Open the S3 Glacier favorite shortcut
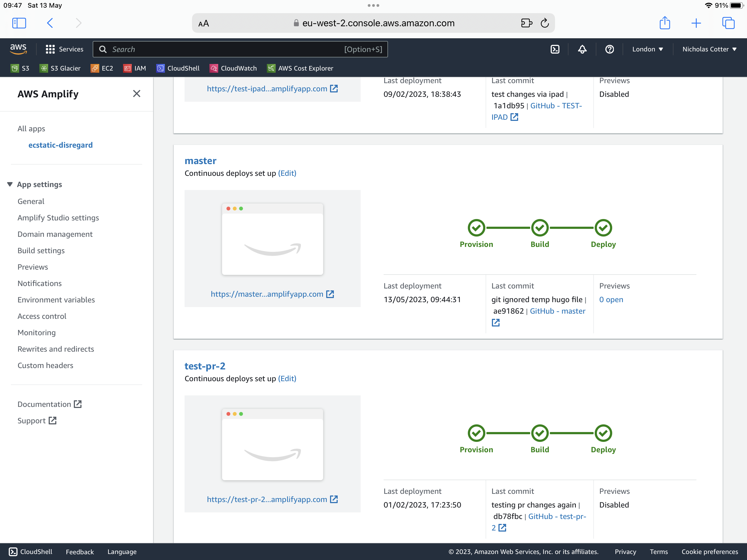The height and width of the screenshot is (560, 747). click(60, 68)
